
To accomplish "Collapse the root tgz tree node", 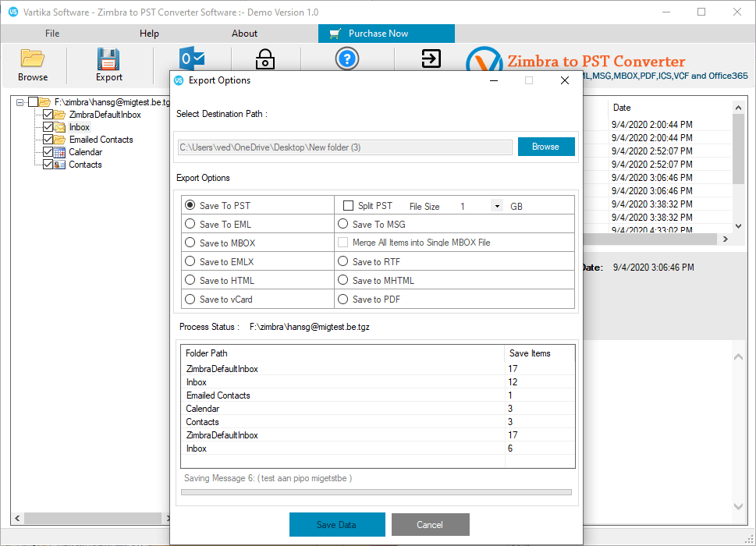I will [20, 102].
